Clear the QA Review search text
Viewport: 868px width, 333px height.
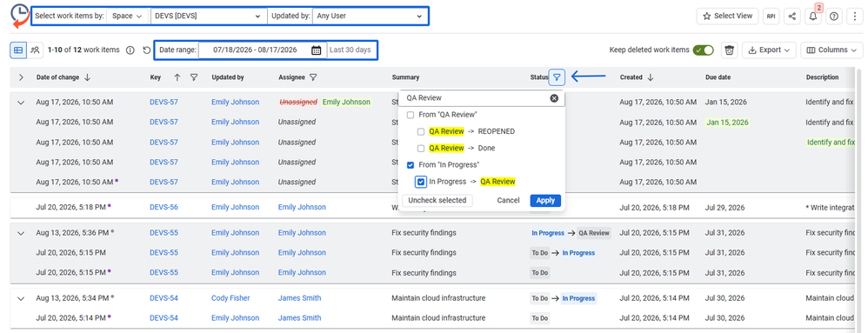click(x=554, y=98)
